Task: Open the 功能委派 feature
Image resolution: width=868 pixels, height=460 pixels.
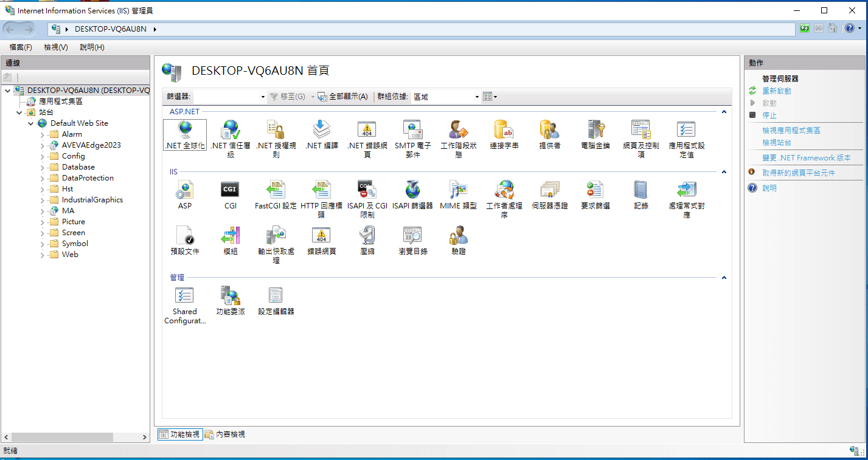Action: pos(231,301)
